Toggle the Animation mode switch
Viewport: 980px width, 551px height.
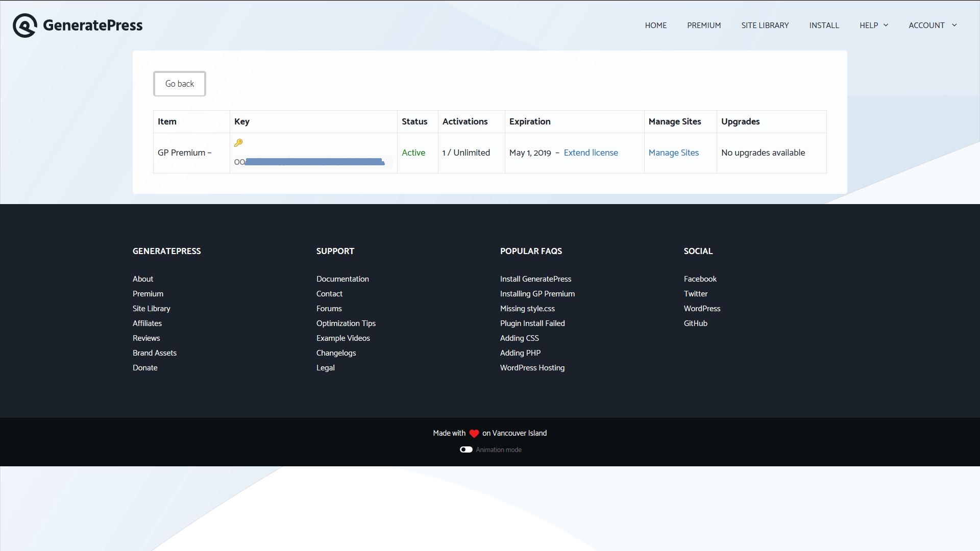coord(466,449)
